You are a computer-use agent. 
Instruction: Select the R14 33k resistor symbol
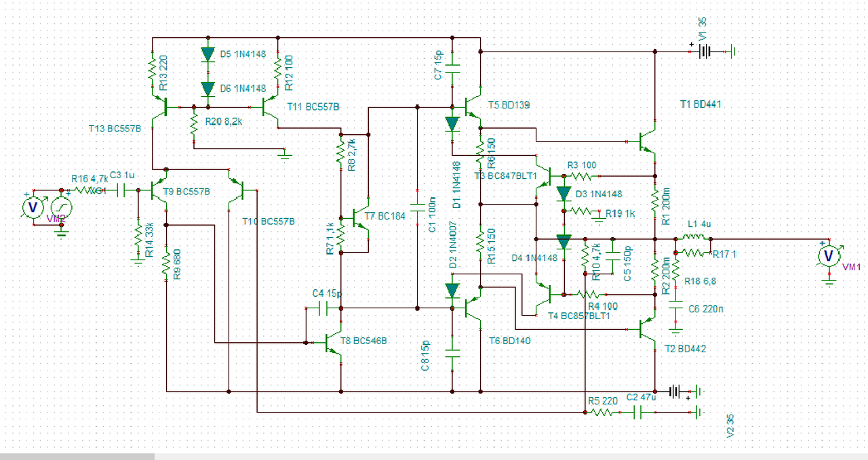pyautogui.click(x=139, y=236)
